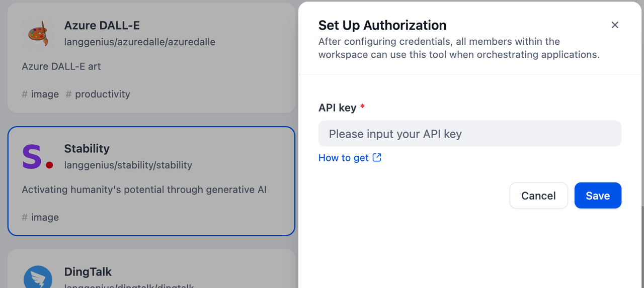Open the 'How to get' link
The height and width of the screenshot is (288, 644).
pos(344,158)
